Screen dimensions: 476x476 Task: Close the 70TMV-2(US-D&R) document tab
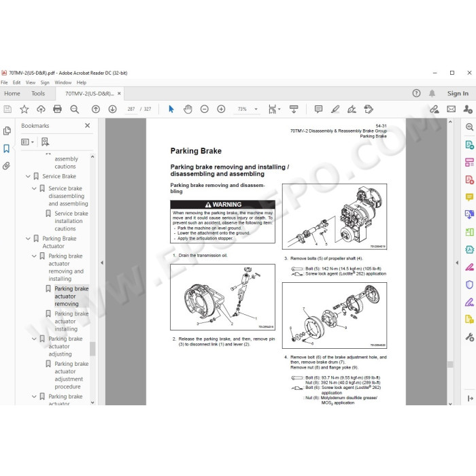click(119, 94)
